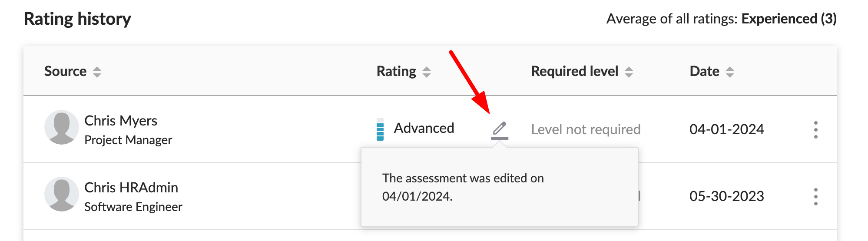Open the three-dot menu for Chris HRAdmin

pos(815,197)
